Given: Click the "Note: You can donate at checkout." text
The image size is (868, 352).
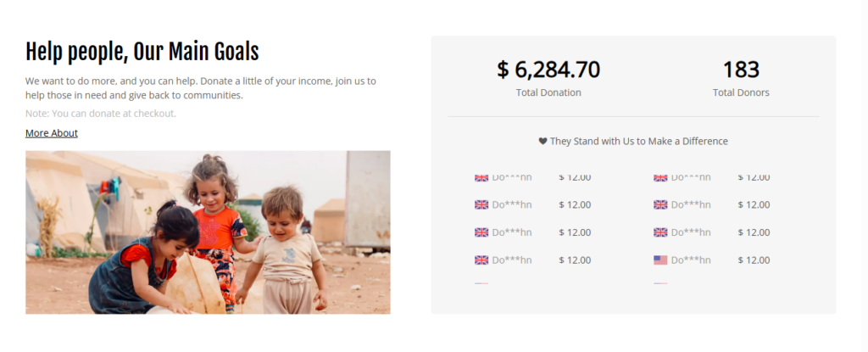Looking at the screenshot, I should coord(101,114).
